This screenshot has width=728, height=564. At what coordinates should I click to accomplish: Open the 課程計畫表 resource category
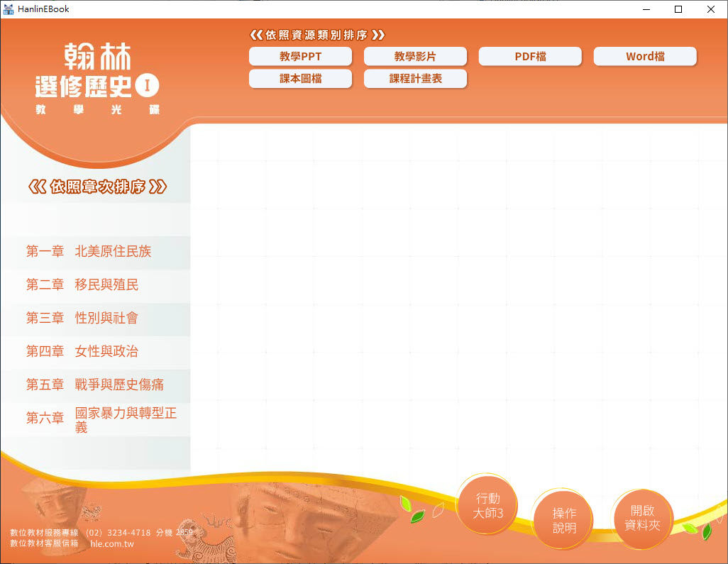pyautogui.click(x=415, y=79)
